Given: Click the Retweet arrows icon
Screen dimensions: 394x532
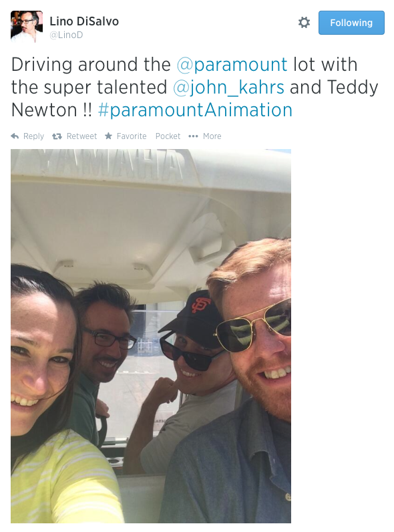Looking at the screenshot, I should [57, 136].
